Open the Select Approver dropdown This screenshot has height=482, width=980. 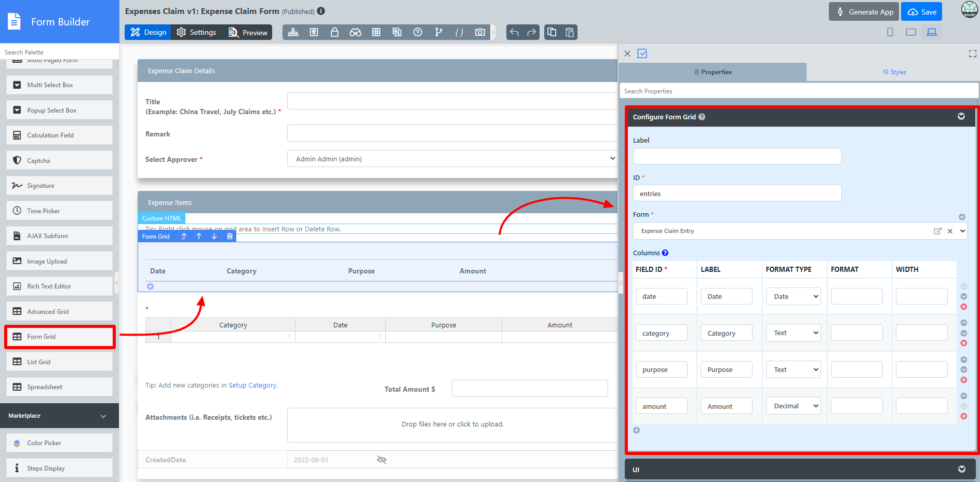[x=452, y=159]
